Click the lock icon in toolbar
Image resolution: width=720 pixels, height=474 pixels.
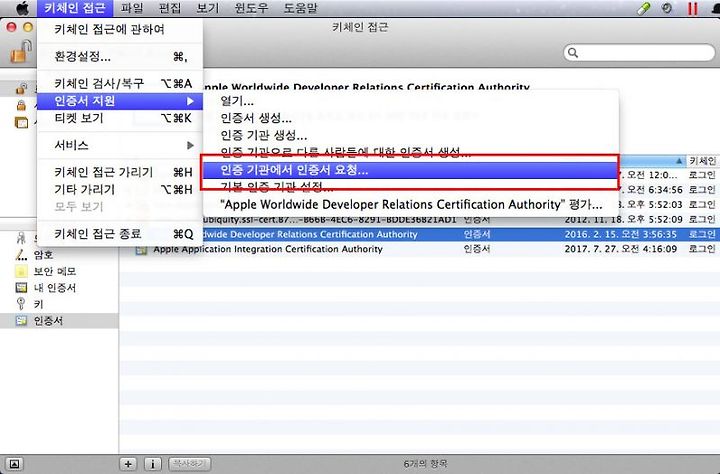22,51
